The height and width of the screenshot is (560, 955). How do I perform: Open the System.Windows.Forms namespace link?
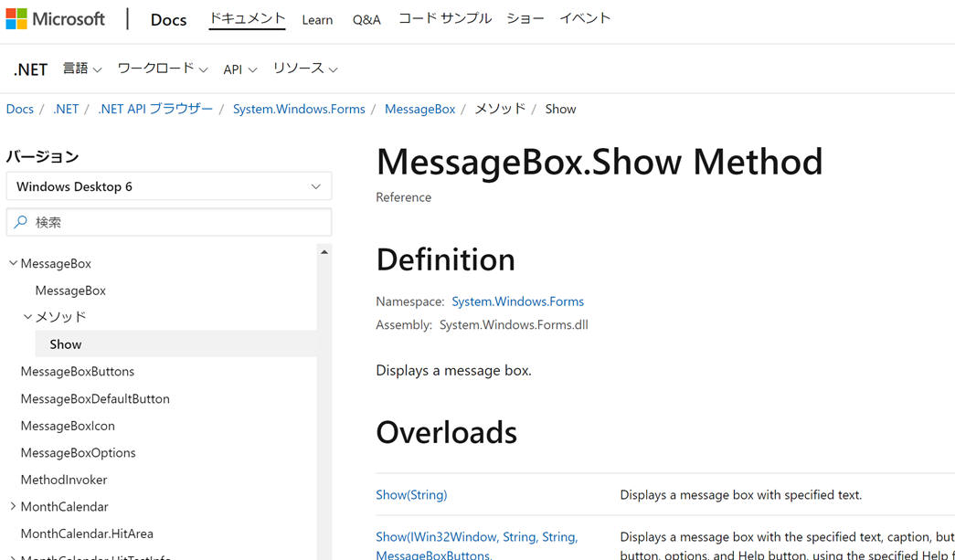tap(517, 301)
